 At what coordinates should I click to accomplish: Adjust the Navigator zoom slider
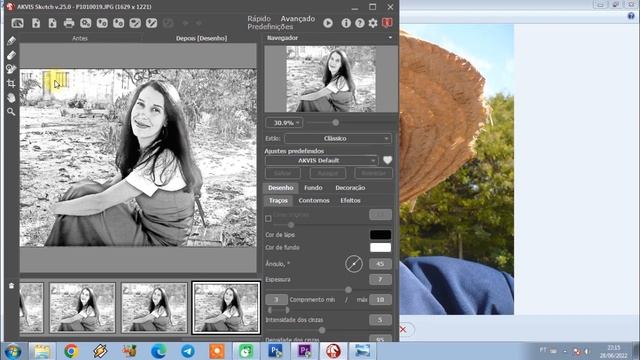(x=336, y=122)
